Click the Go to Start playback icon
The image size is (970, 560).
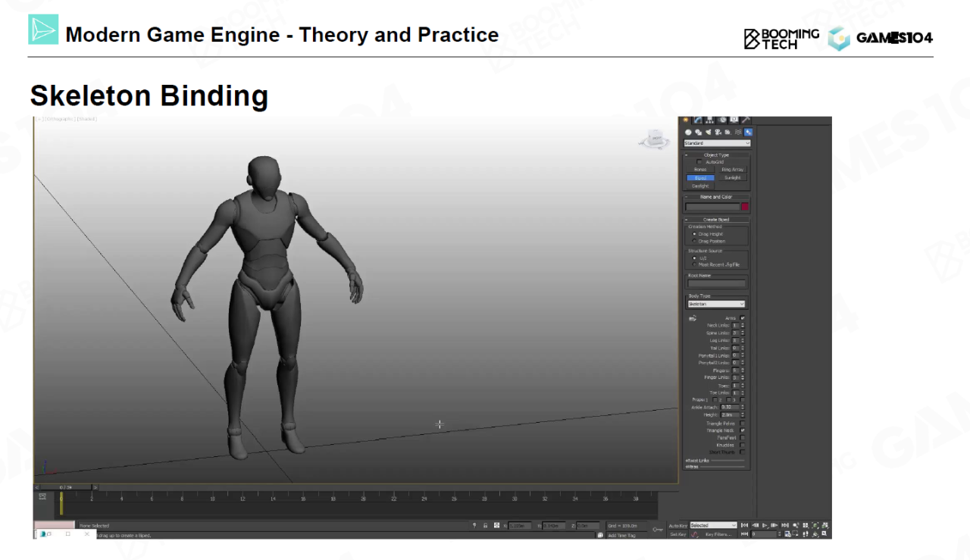click(x=745, y=525)
